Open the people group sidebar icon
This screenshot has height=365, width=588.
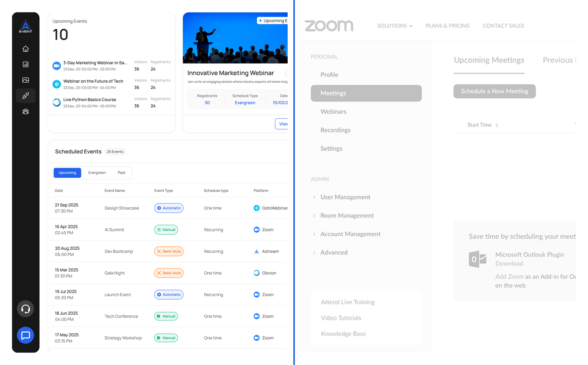coord(25,112)
